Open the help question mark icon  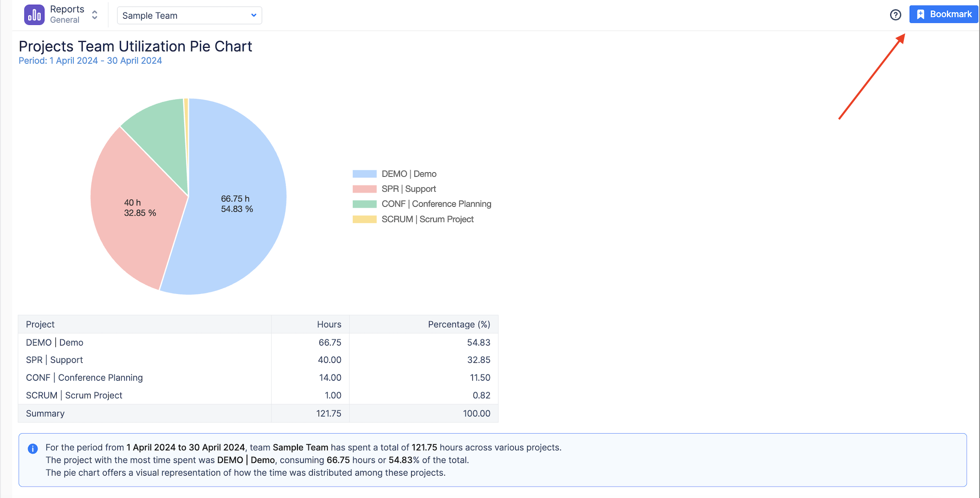pos(895,15)
